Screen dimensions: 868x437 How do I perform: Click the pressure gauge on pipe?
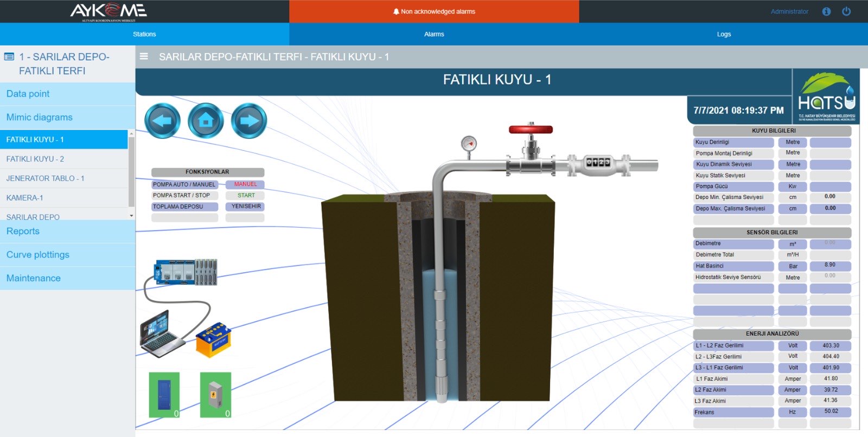[x=469, y=144]
